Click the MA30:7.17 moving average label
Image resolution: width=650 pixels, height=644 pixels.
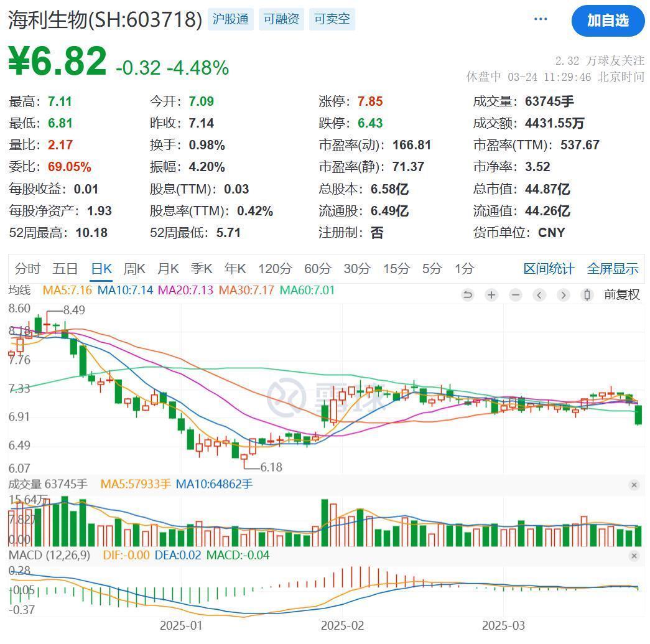[246, 290]
